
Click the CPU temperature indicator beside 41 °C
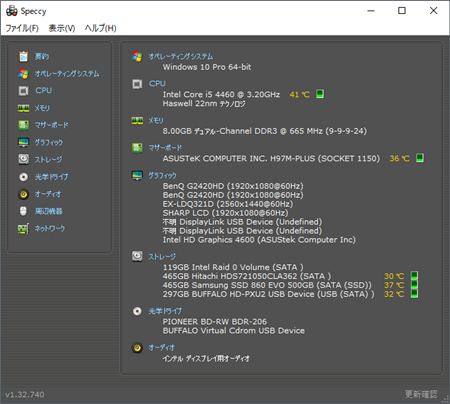pyautogui.click(x=320, y=94)
